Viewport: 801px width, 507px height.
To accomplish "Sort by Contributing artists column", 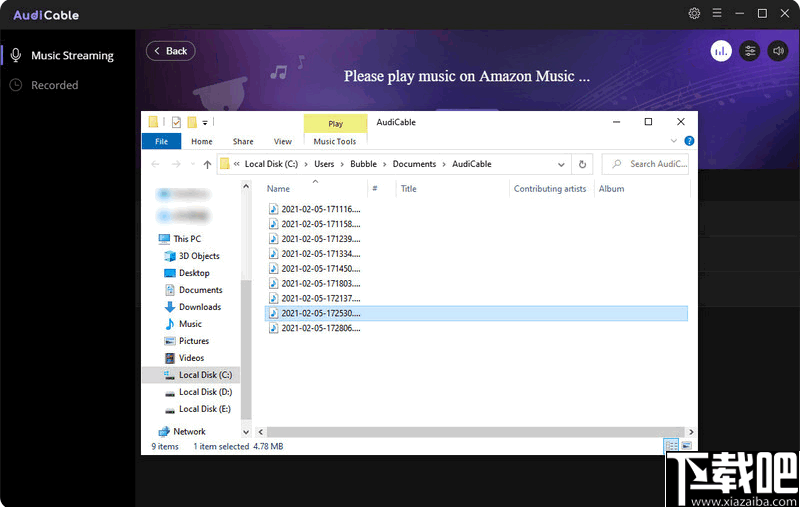I will point(552,189).
